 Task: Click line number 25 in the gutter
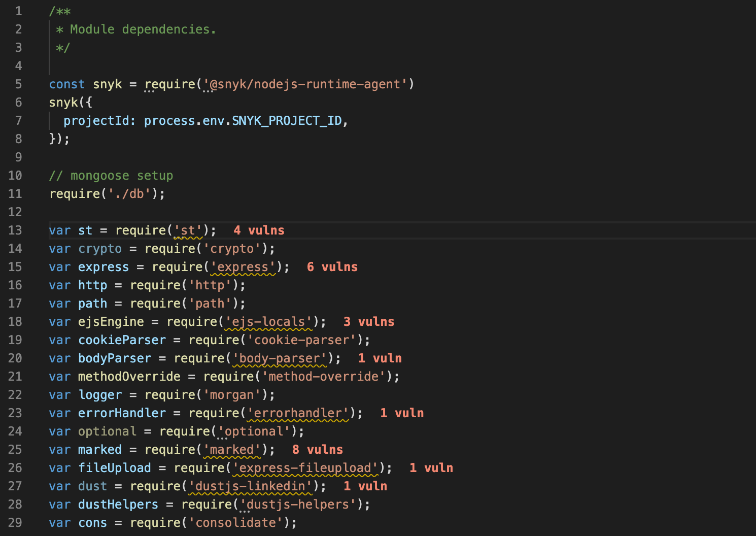pyautogui.click(x=15, y=450)
